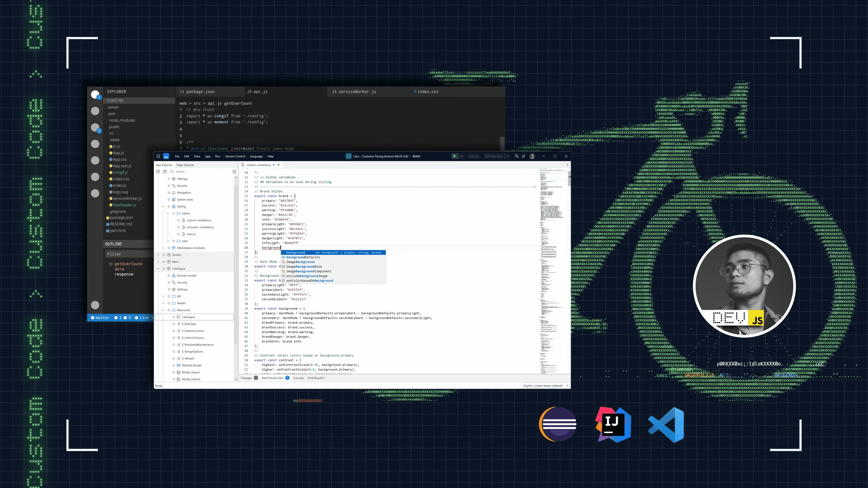This screenshot has height=488, width=868.
Task: Click the green Run button in the toolbar
Action: click(x=455, y=156)
